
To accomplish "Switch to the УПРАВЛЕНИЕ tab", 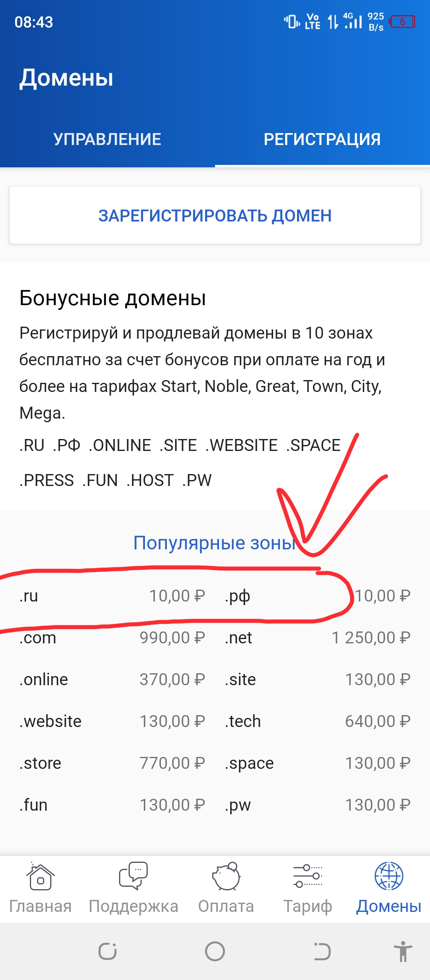I will pyautogui.click(x=107, y=139).
